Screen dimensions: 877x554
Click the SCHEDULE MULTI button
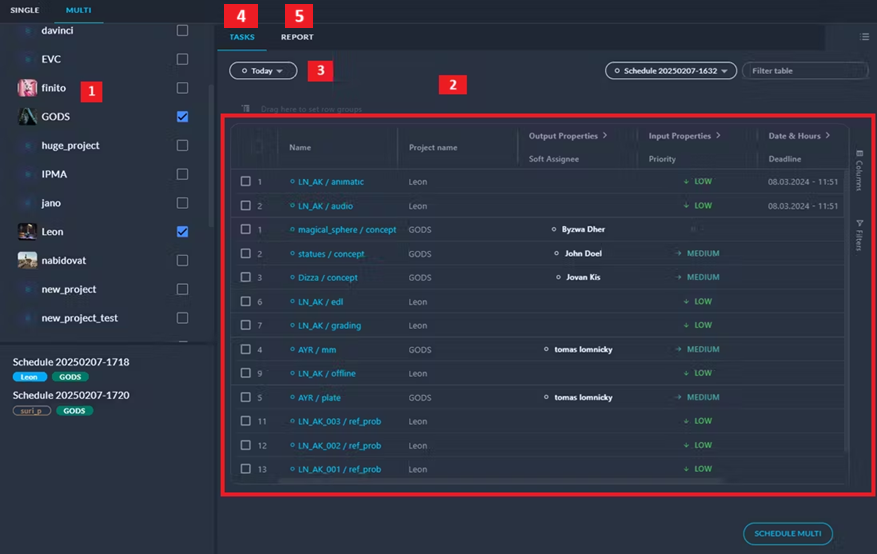click(x=787, y=534)
